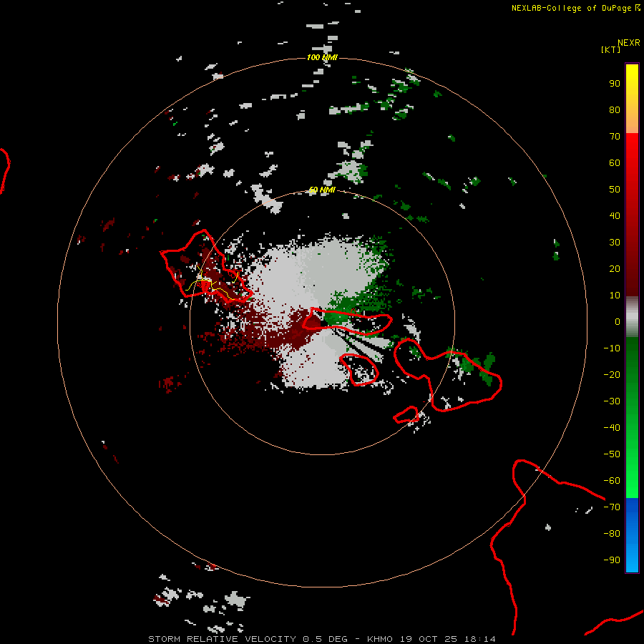Click the 0 value on velocity scale
The width and height of the screenshot is (644, 644).
(x=618, y=322)
